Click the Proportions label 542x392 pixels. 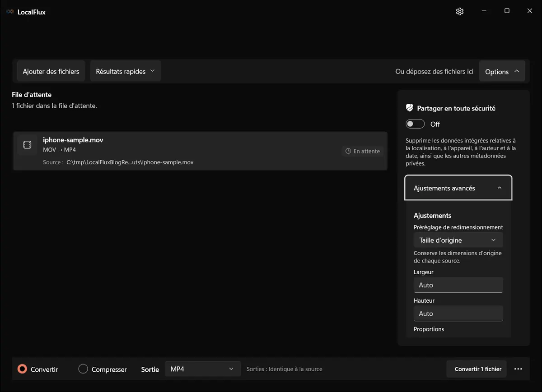pos(429,329)
